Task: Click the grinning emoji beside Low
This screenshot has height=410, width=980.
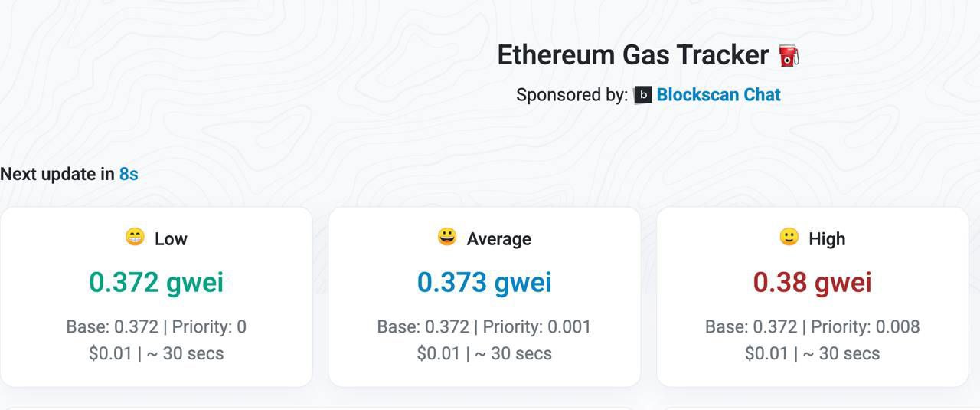Action: (x=135, y=238)
